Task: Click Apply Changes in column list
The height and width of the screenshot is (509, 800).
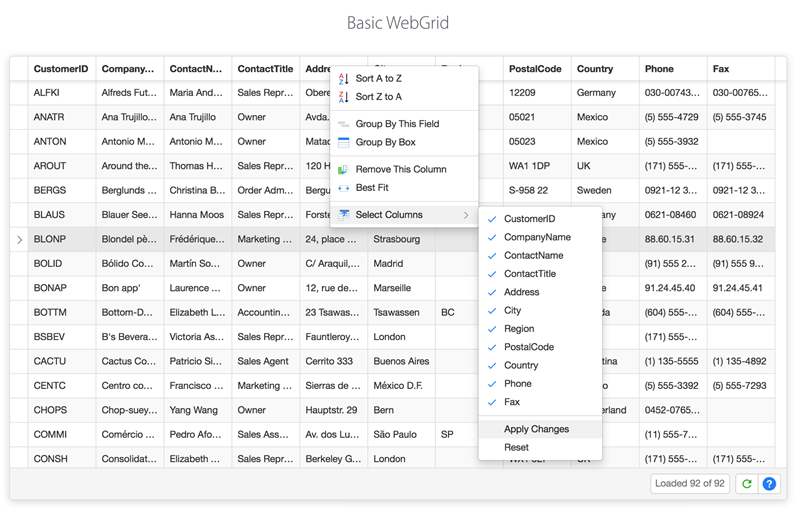Action: 536,429
